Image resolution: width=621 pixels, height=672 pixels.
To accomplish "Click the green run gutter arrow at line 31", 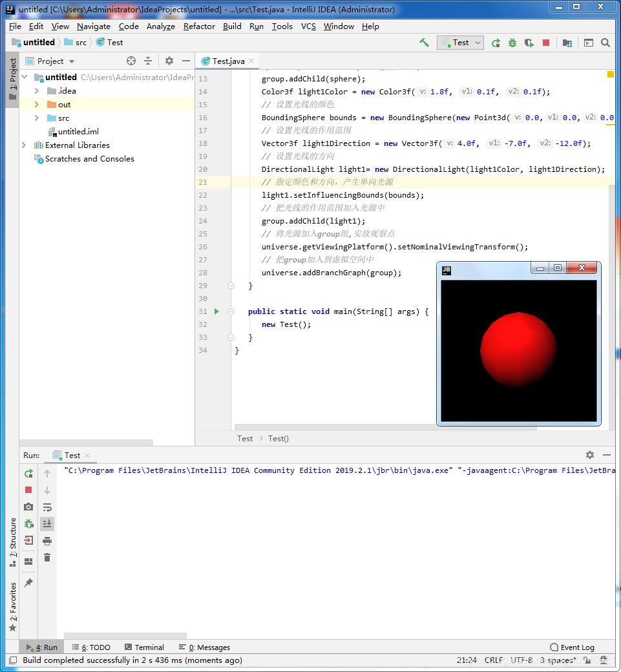I will (x=216, y=311).
